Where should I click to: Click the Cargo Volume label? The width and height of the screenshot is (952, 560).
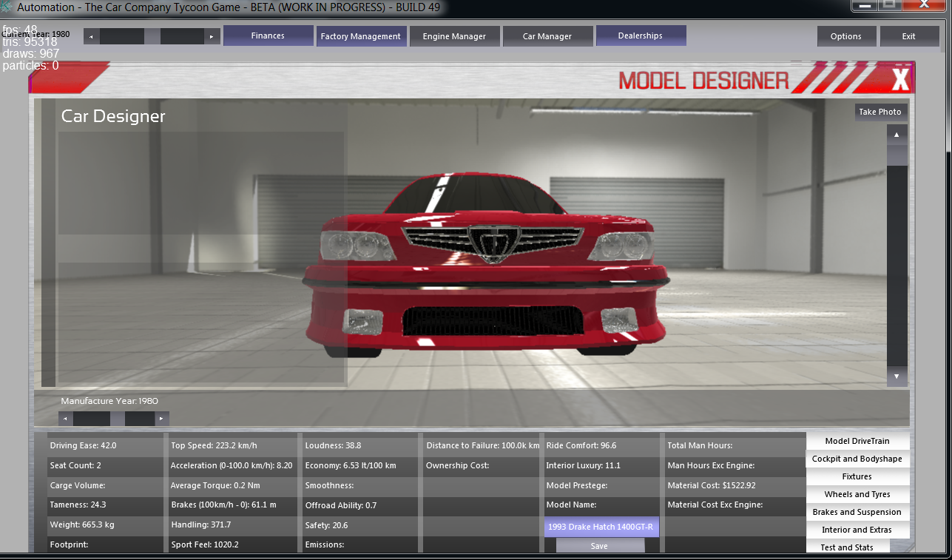pyautogui.click(x=78, y=486)
